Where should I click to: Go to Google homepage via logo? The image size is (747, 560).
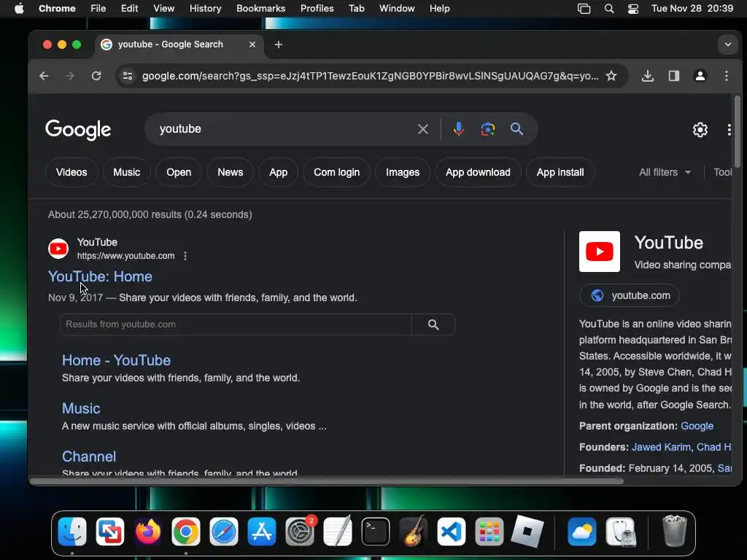pyautogui.click(x=78, y=130)
